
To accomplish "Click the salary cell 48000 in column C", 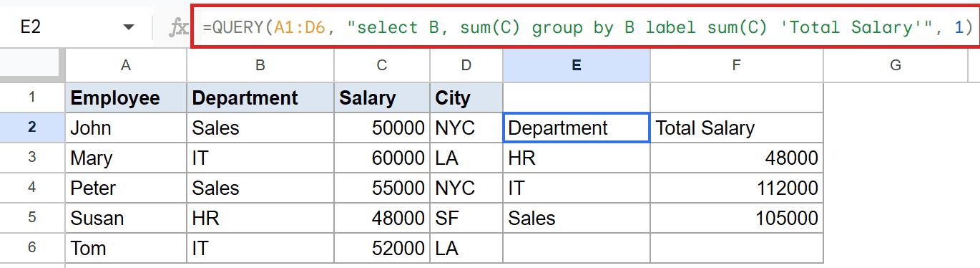I will [x=382, y=218].
